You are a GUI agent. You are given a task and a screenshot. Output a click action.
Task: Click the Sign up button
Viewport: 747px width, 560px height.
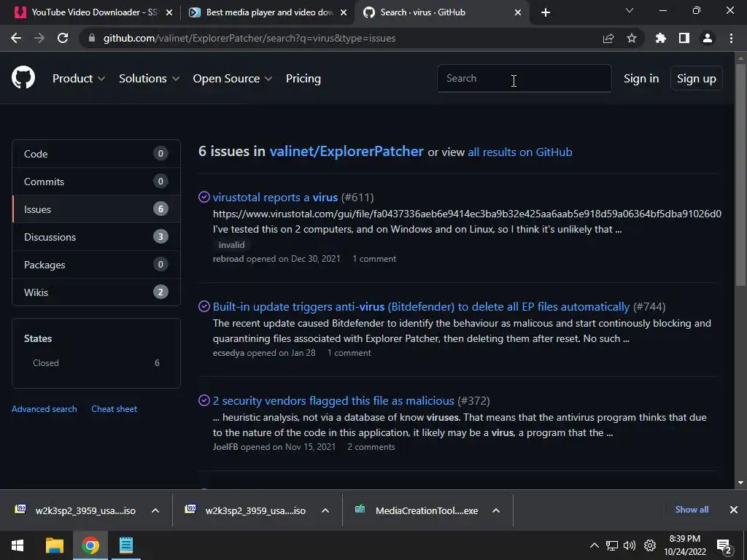click(x=697, y=79)
